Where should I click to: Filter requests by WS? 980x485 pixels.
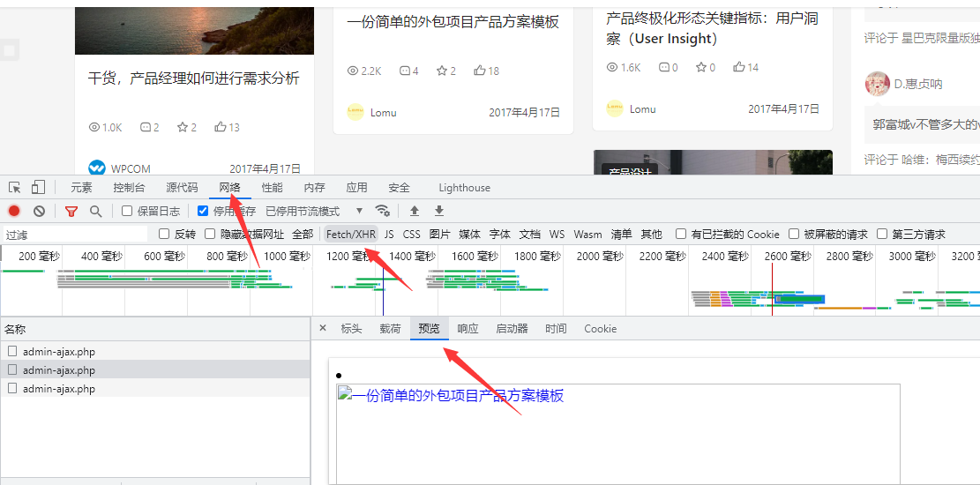tap(557, 235)
